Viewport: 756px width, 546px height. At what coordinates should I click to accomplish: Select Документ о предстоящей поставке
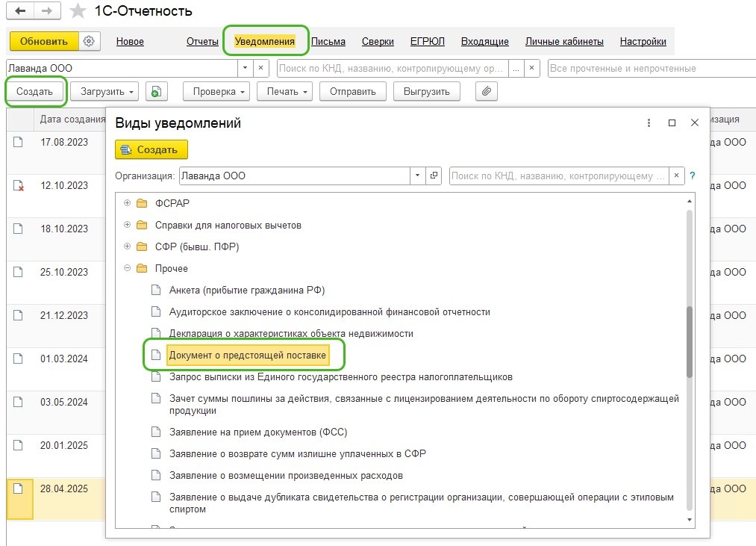pyautogui.click(x=247, y=355)
